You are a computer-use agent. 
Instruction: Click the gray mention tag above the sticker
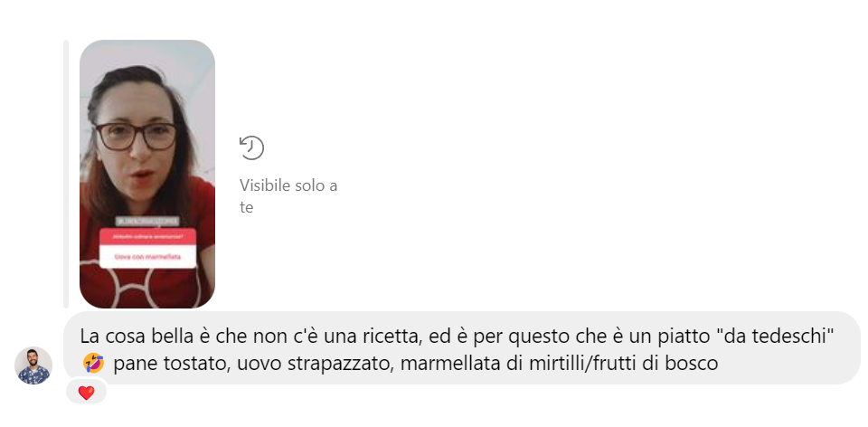coord(147,221)
